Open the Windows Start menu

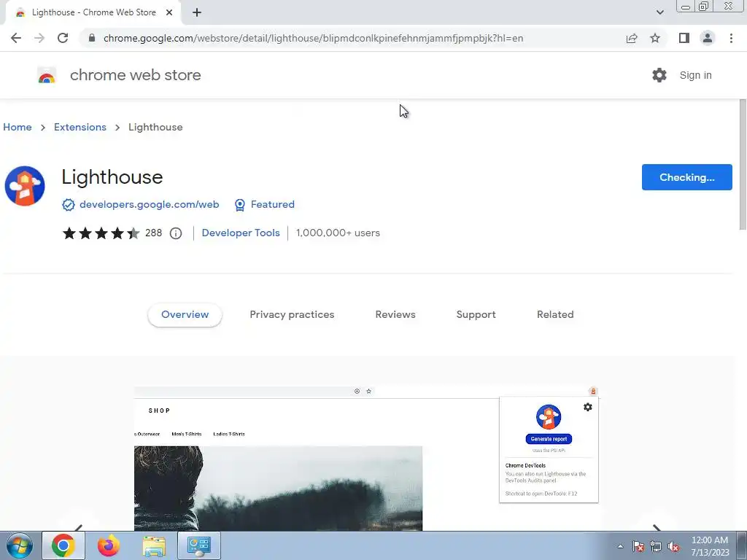click(x=20, y=545)
